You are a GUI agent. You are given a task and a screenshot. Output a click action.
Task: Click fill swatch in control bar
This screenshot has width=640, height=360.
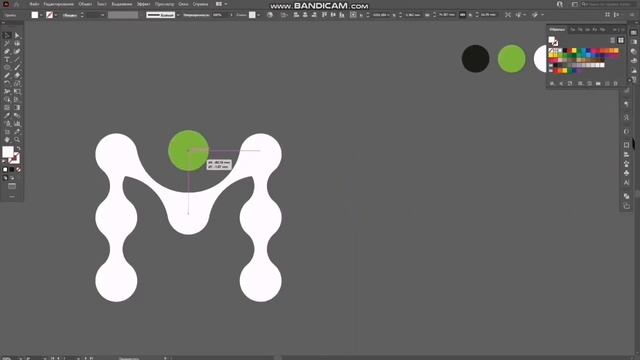point(35,15)
